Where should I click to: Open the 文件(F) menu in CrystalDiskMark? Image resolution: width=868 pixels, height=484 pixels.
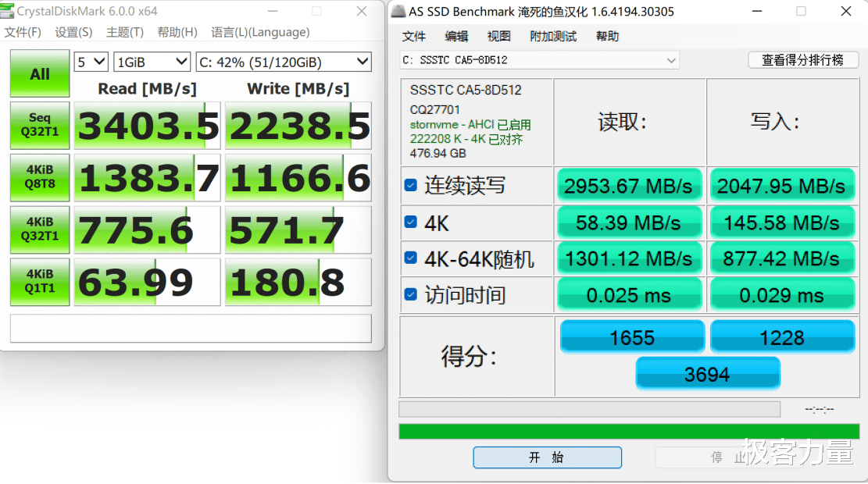(23, 32)
